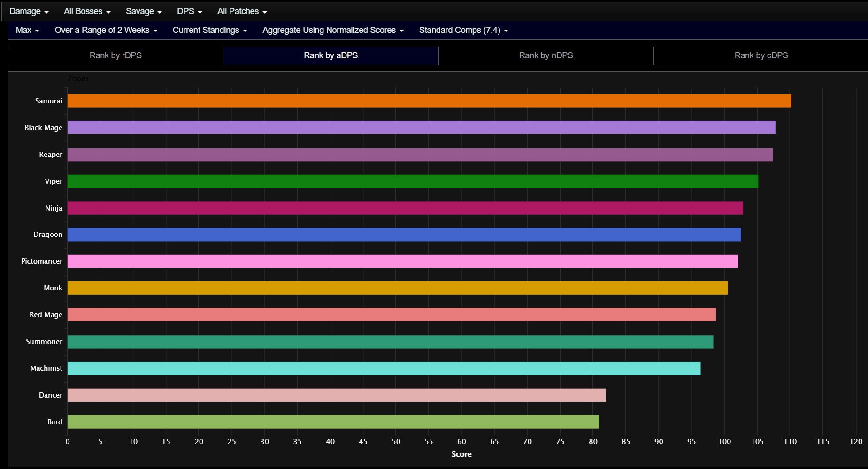
Task: Click the orange Samurai bar
Action: pyautogui.click(x=429, y=101)
